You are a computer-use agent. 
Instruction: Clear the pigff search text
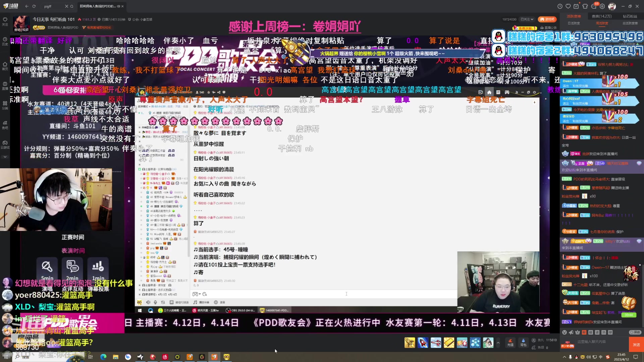pos(66,6)
